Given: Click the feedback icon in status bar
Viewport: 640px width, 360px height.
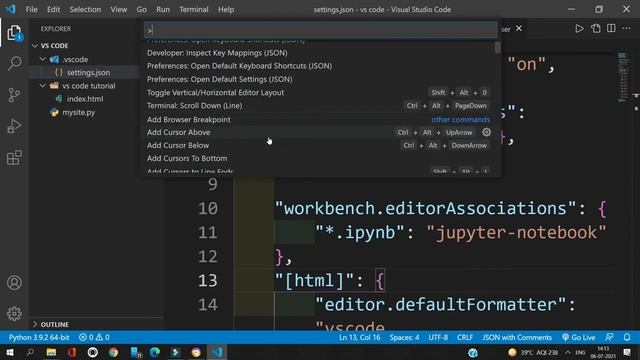Looking at the screenshot, I should click(x=609, y=338).
